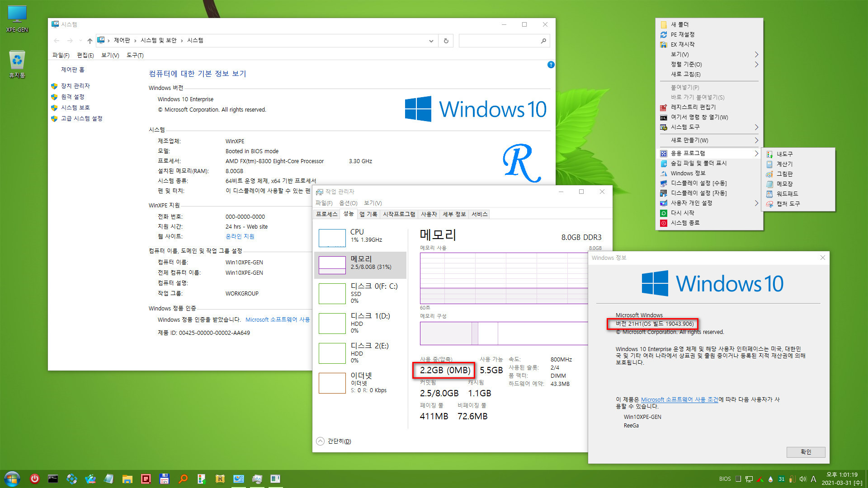This screenshot has width=868, height=488.
Task: Open the Start button on taskbar
Action: pos(12,479)
